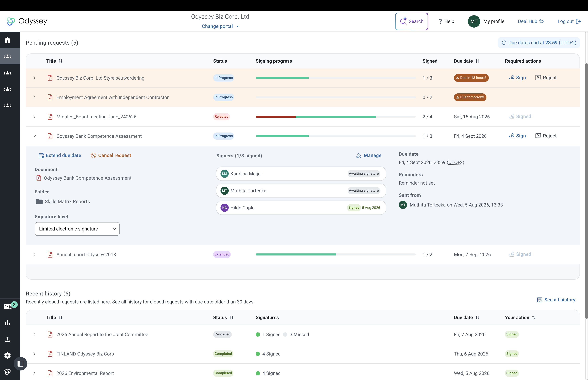The height and width of the screenshot is (380, 588).
Task: Manage the signers list
Action: tap(369, 155)
